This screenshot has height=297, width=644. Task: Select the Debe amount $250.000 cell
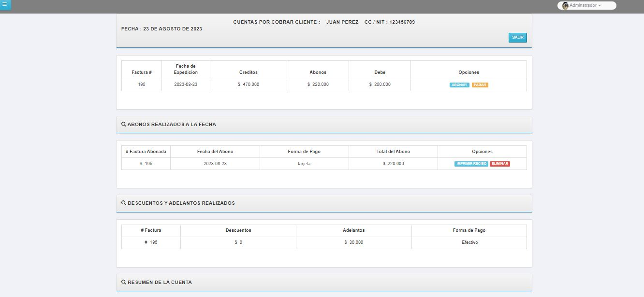pyautogui.click(x=380, y=85)
